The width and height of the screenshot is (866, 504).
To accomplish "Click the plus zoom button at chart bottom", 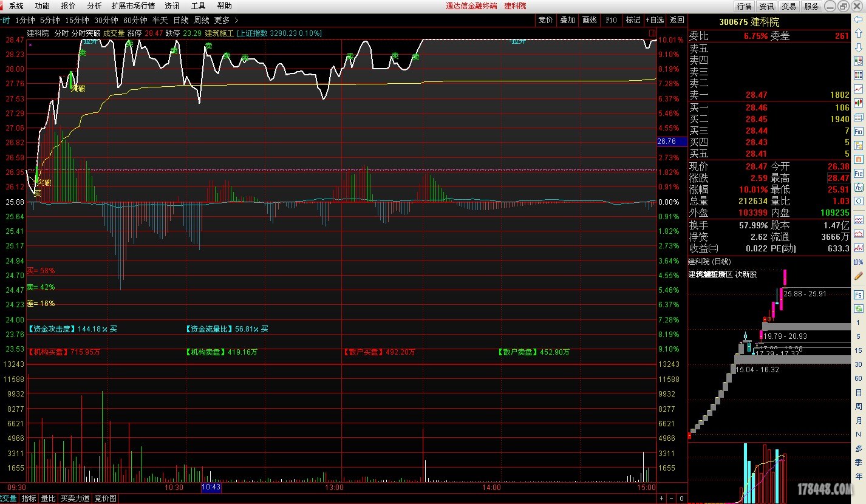I will 662,499.
